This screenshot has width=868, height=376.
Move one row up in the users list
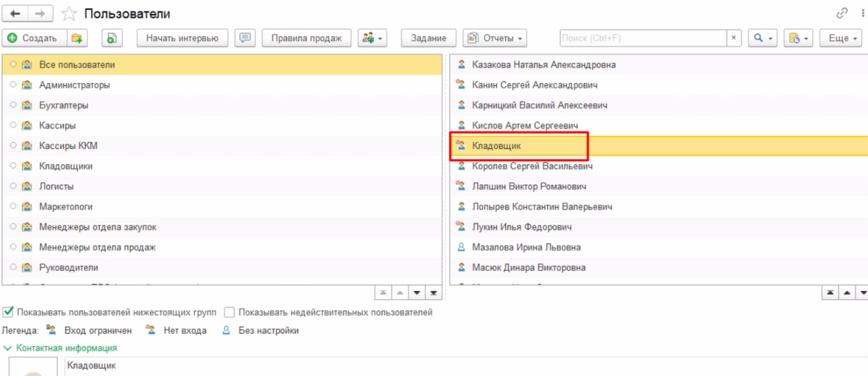[x=847, y=292]
